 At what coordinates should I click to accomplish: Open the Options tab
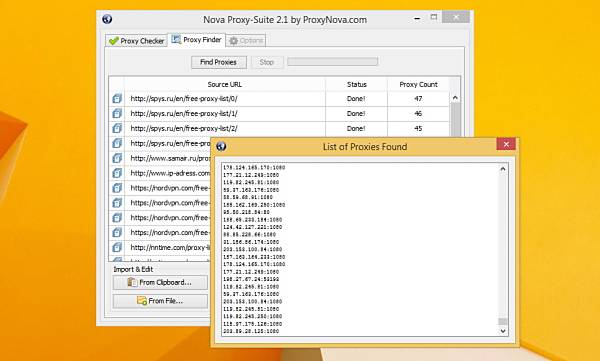click(246, 41)
